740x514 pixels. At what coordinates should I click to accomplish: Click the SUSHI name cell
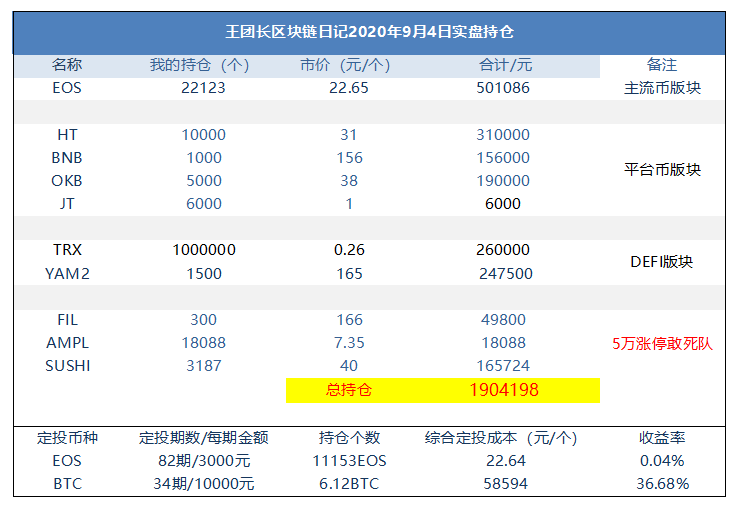tap(67, 366)
